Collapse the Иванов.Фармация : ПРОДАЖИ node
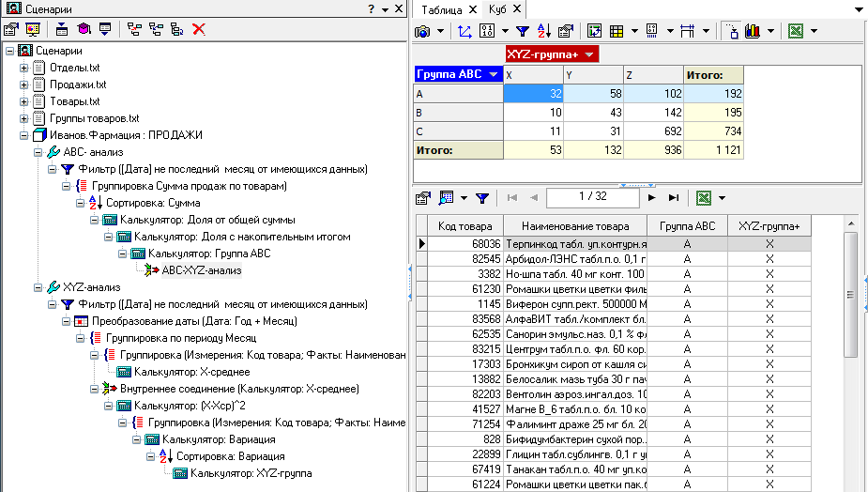The width and height of the screenshot is (868, 492). 23,135
